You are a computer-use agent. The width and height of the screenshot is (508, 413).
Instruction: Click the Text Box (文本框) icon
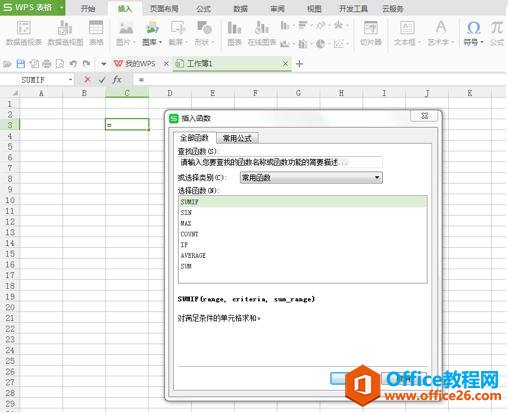407,28
